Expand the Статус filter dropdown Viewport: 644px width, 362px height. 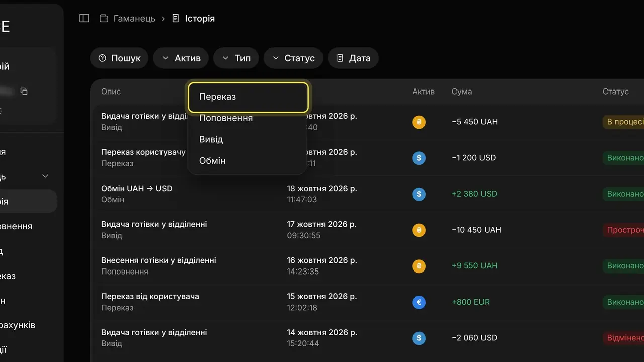(293, 58)
